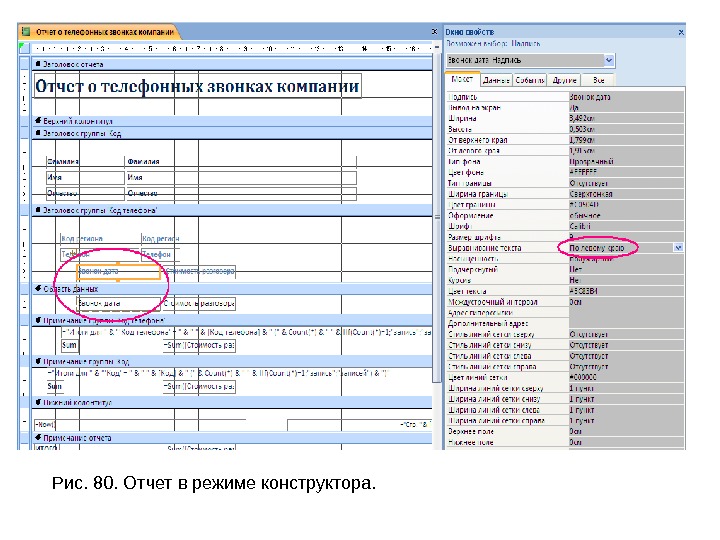Click the 'Нижний колонтитул' section bar
This screenshot has height=540, width=720.
[232, 403]
